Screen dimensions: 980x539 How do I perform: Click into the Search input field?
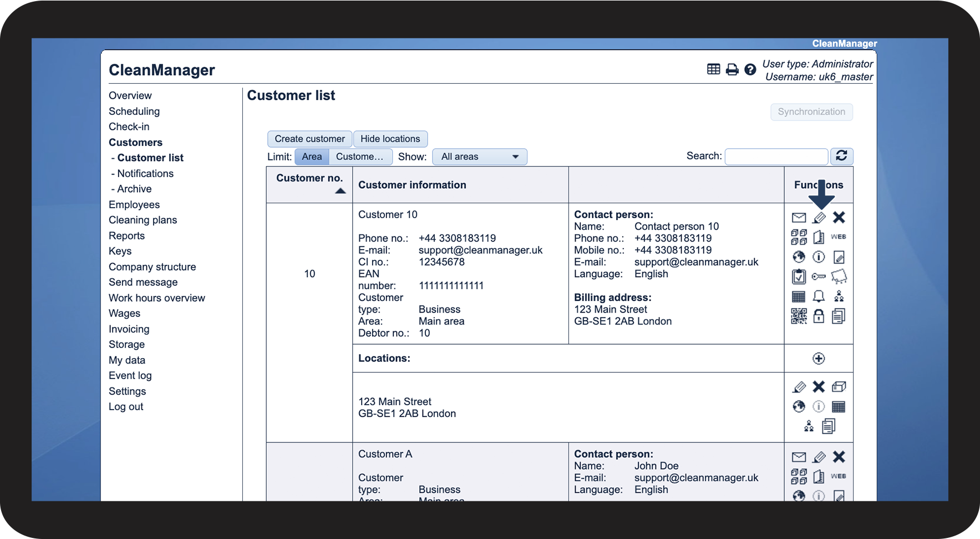pyautogui.click(x=776, y=157)
